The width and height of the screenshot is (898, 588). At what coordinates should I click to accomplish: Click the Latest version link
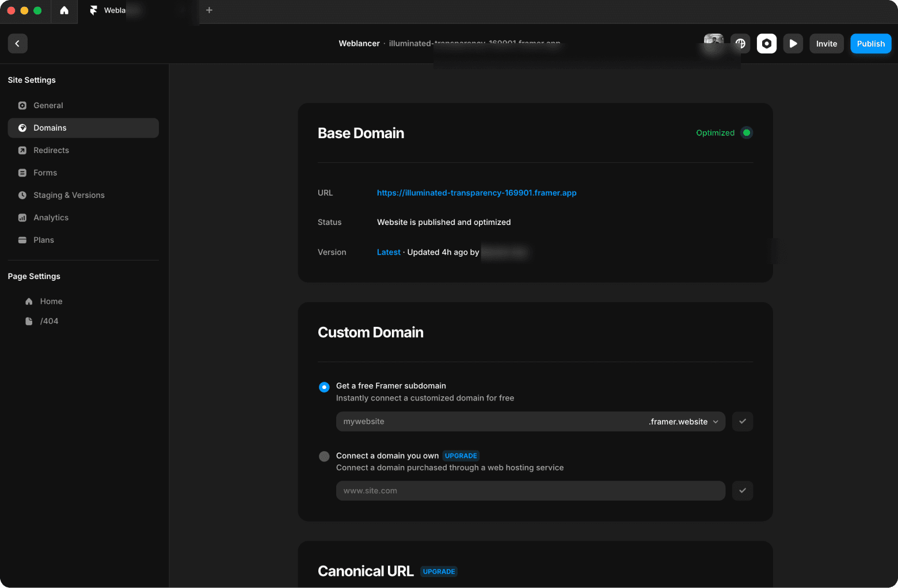click(x=389, y=253)
